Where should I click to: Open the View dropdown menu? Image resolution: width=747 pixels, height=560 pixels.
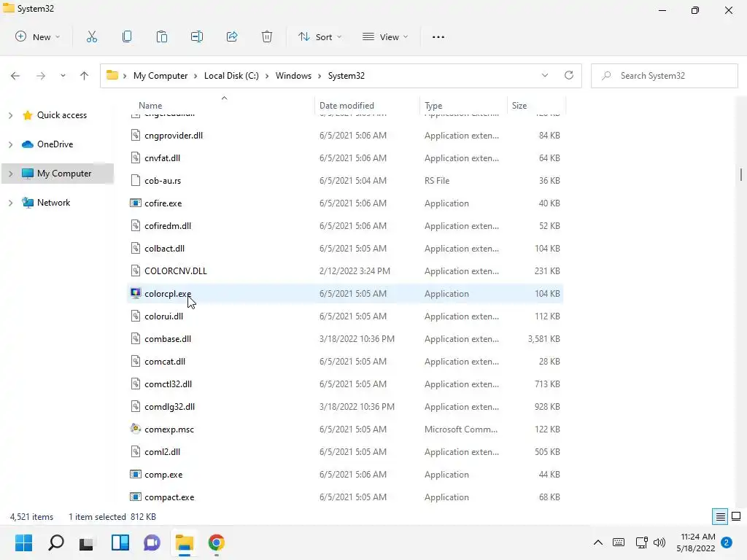point(385,36)
